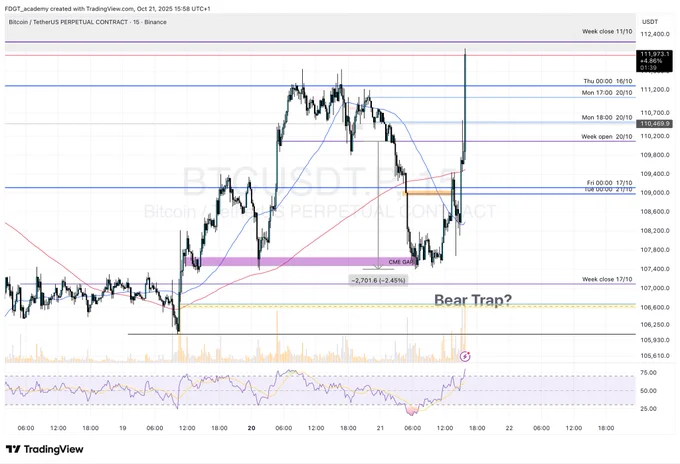Viewport: 680px width, 464px height.
Task: Click 108,600.0 on the price axis
Action: tap(655, 212)
